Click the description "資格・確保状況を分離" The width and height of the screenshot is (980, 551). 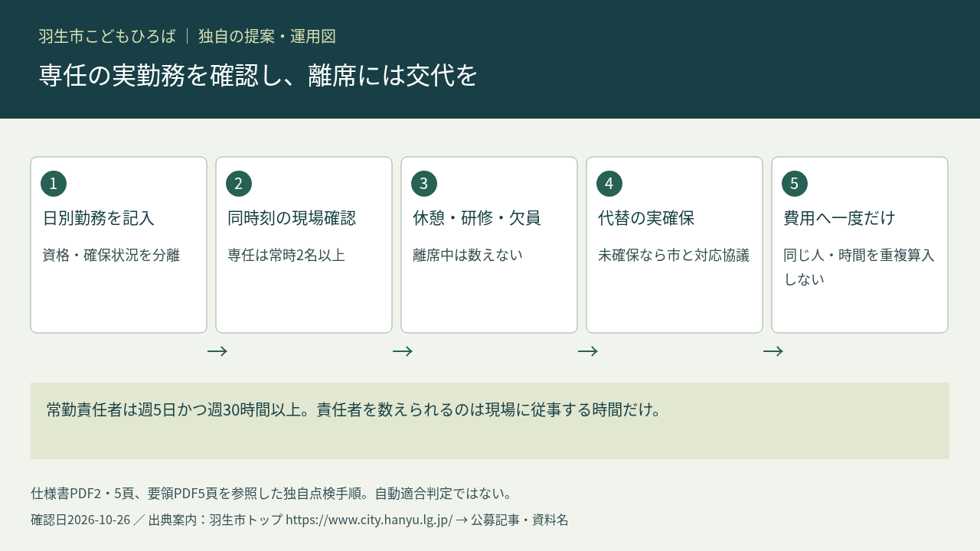click(111, 255)
